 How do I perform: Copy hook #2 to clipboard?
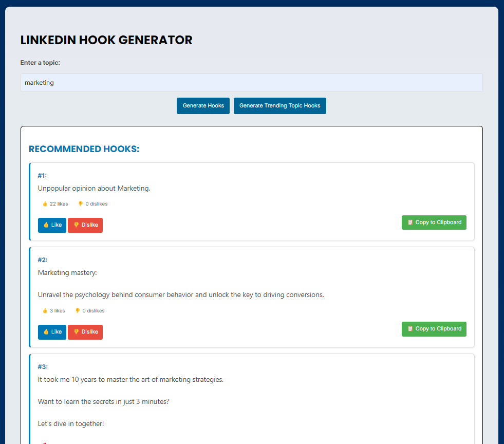point(434,329)
